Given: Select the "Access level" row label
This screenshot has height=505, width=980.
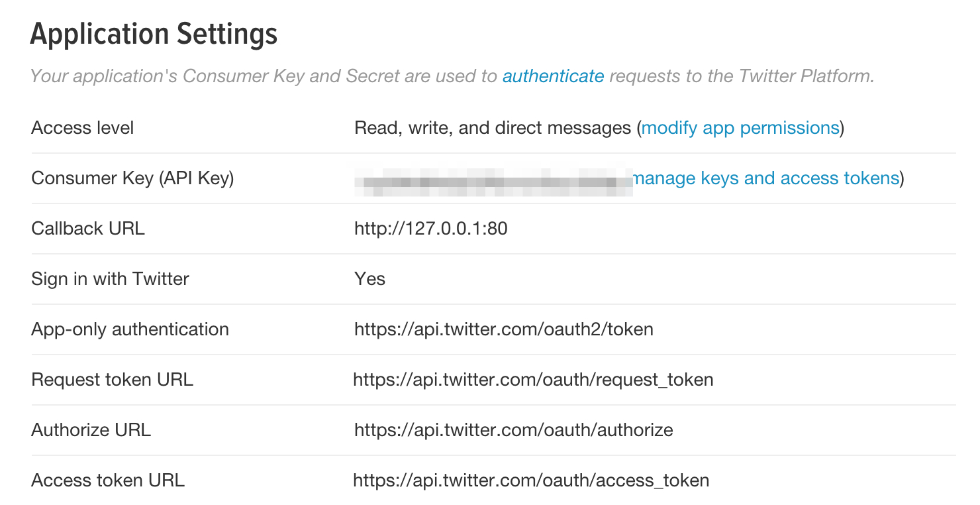Looking at the screenshot, I should coord(83,127).
